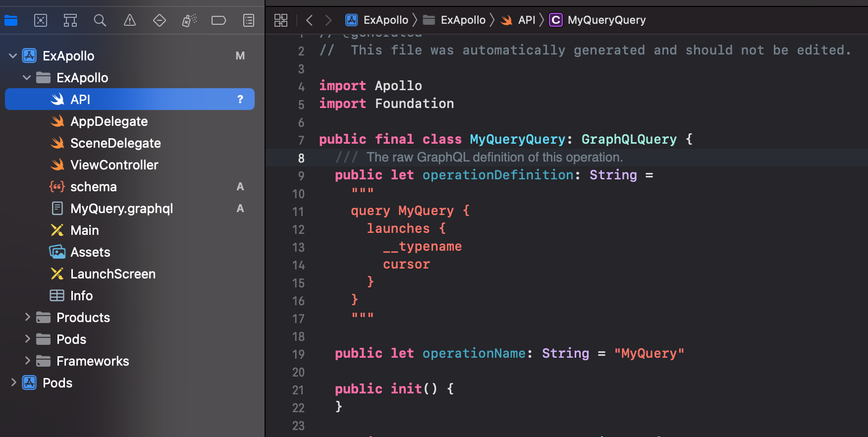Click the image icon beside Assets
The height and width of the screenshot is (437, 868).
pos(57,252)
